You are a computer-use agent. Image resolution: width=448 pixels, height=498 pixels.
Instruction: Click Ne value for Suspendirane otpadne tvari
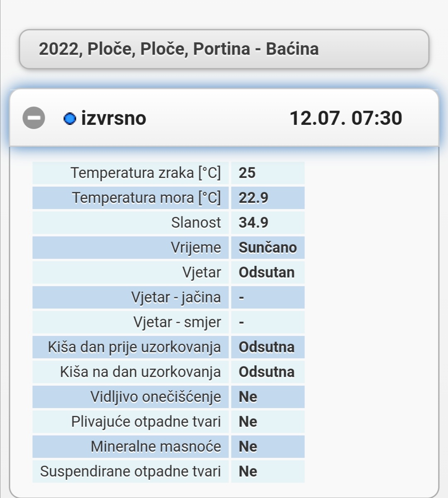coord(248,471)
